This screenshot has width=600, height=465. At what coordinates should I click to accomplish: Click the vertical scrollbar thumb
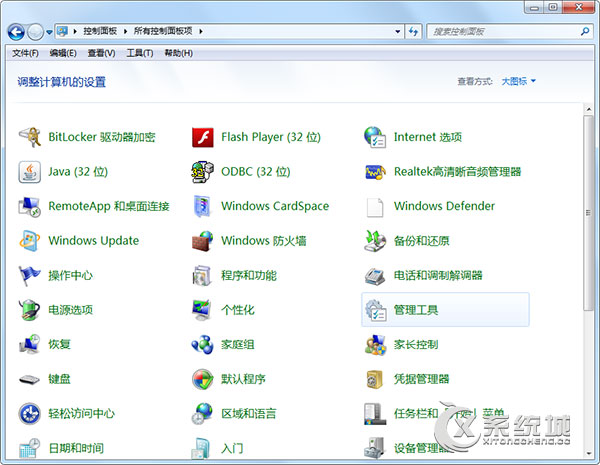click(x=589, y=212)
